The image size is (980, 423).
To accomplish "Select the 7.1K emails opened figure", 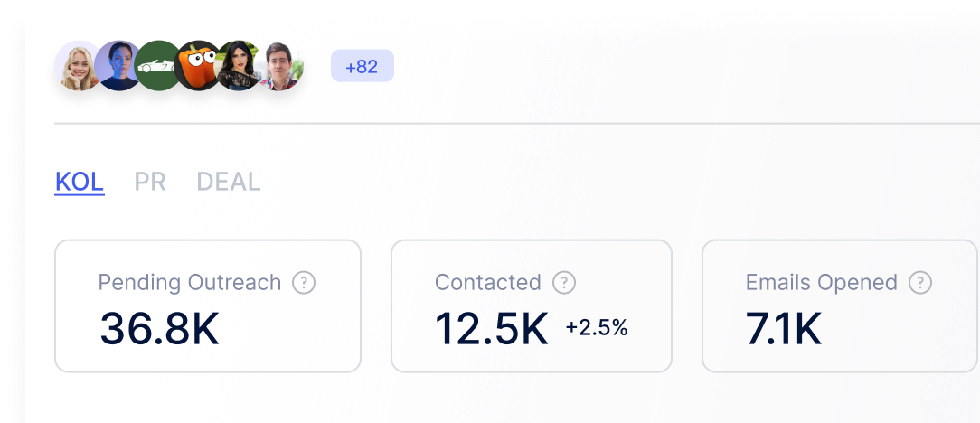I will [x=783, y=329].
